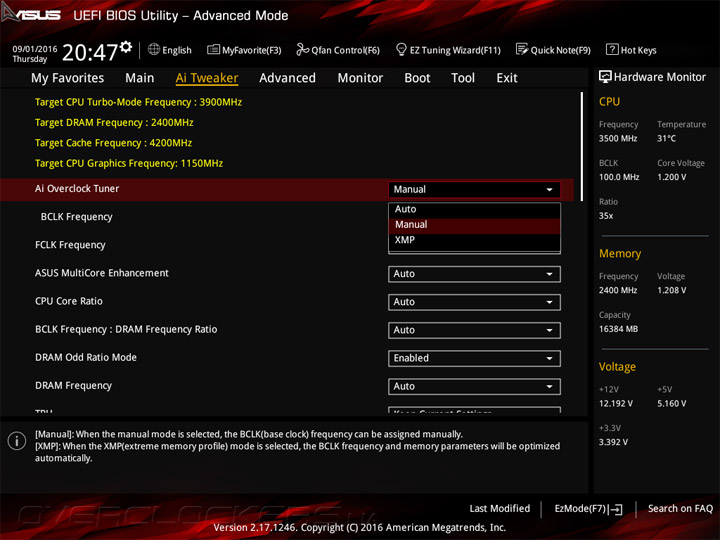Open the clock settings gear icon
The image size is (720, 540).
[126, 47]
